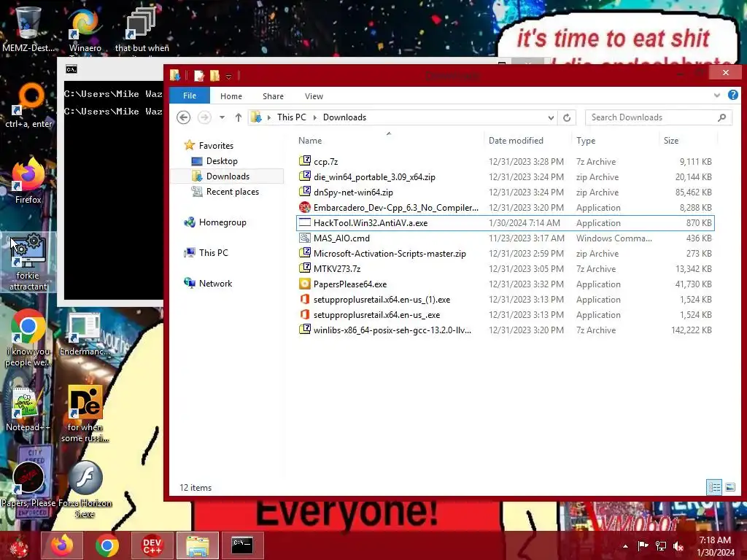This screenshot has width=747, height=560.
Task: Click the Firefox taskbar button
Action: pos(62,545)
